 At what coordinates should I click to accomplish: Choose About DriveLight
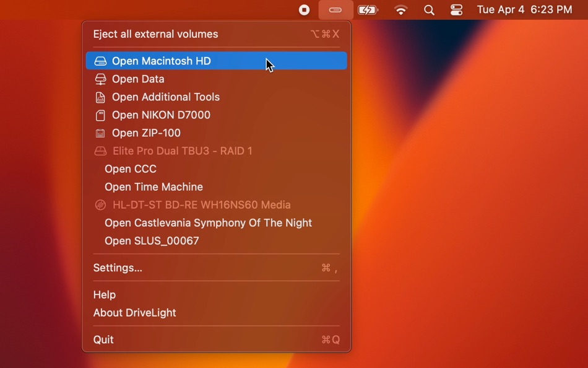click(x=217, y=313)
